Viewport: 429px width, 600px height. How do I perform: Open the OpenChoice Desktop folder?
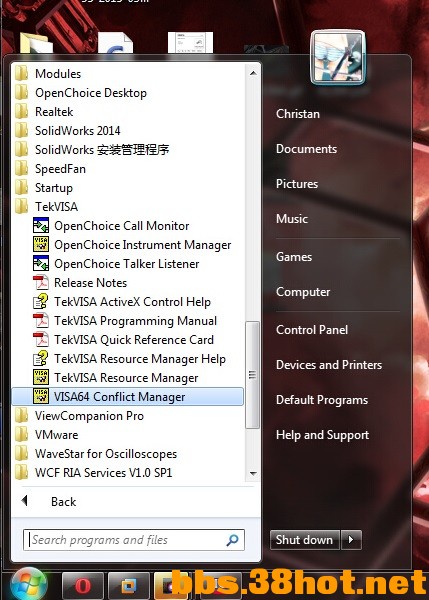tap(128, 93)
